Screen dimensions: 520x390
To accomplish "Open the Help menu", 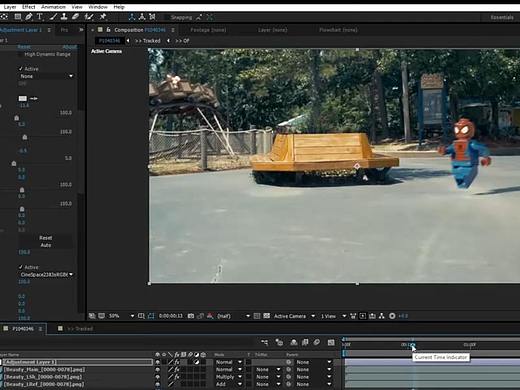I will coord(119,7).
